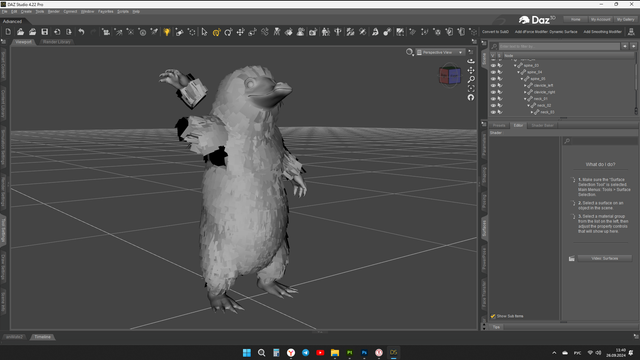Click the yellow light bulb icon
The image size is (640, 360).
coord(167,32)
